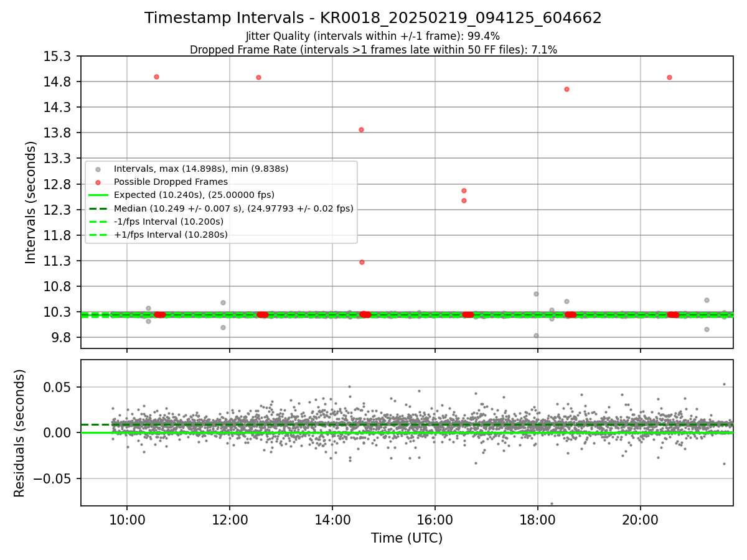Click the 'Residuals (seconds)' y-axis label
This screenshot has width=747, height=560.
pos(20,433)
